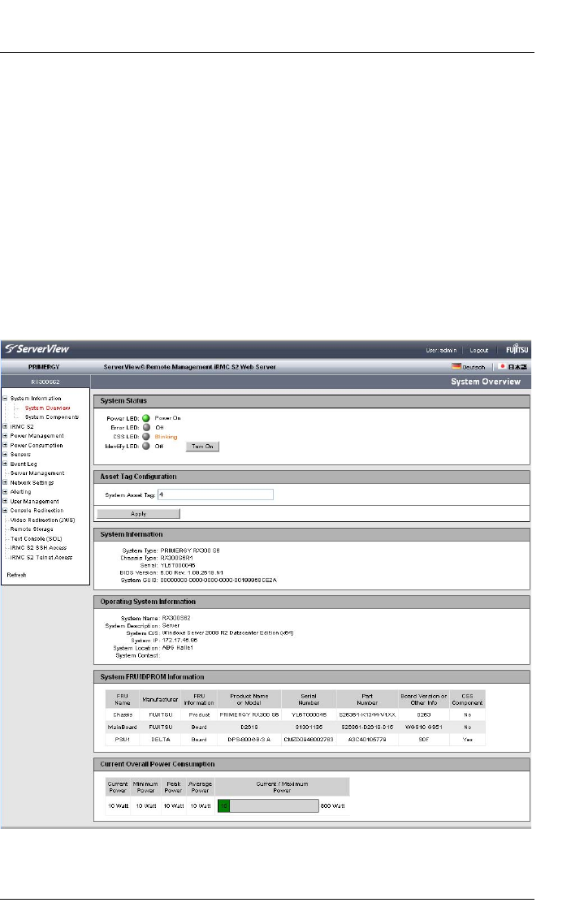The image size is (584, 924).
Task: Click the Operating System Information section header
Action: (311, 602)
